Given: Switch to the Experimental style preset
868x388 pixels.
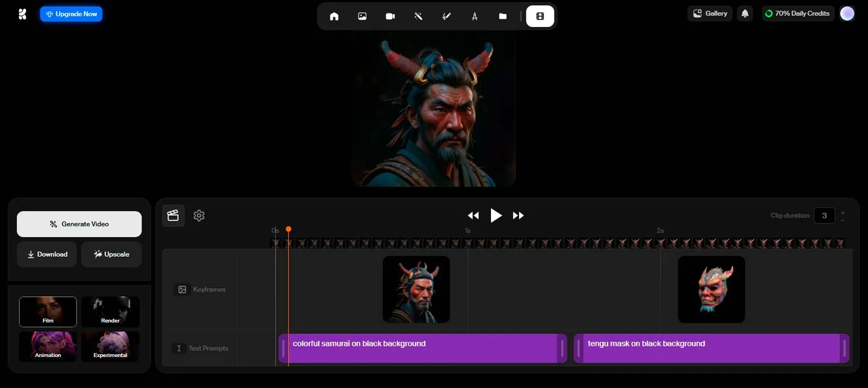Looking at the screenshot, I should pos(110,346).
